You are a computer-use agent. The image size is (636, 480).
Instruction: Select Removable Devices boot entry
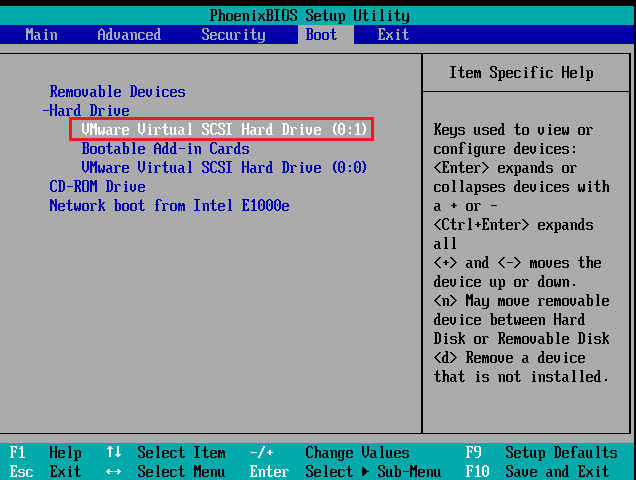pos(117,92)
